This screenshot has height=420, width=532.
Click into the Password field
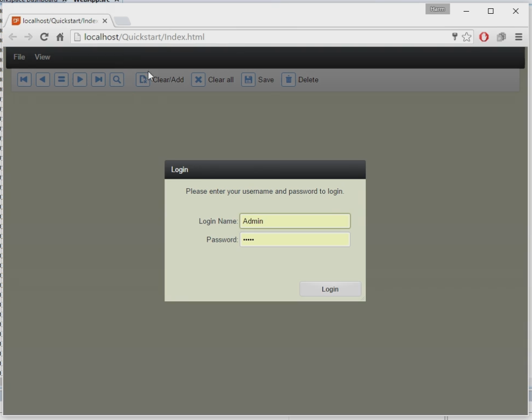tap(295, 240)
